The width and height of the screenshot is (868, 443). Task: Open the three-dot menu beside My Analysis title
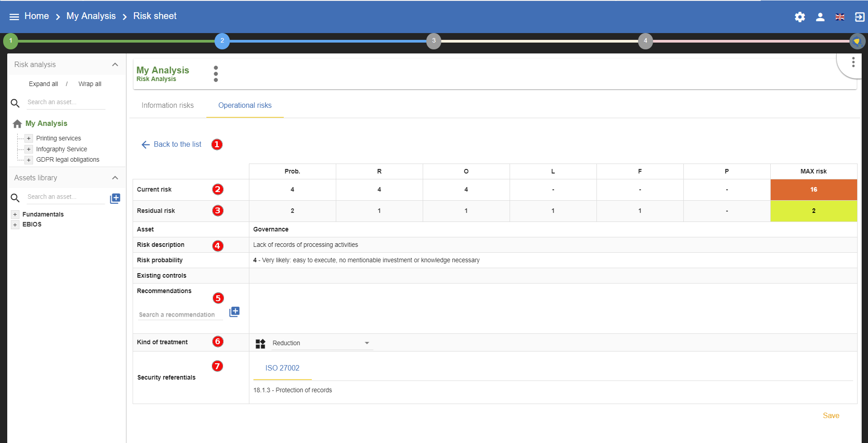coord(216,74)
